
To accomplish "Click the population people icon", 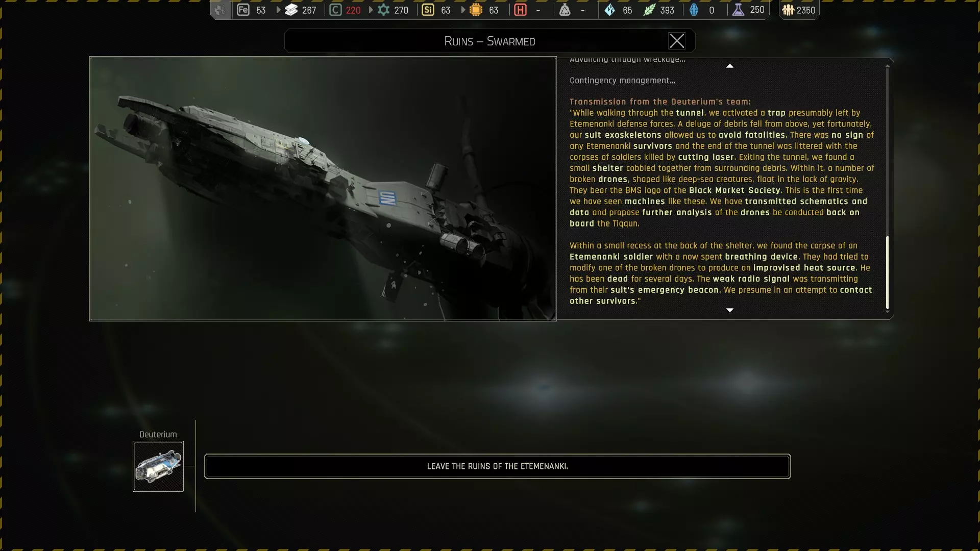I will (x=788, y=10).
